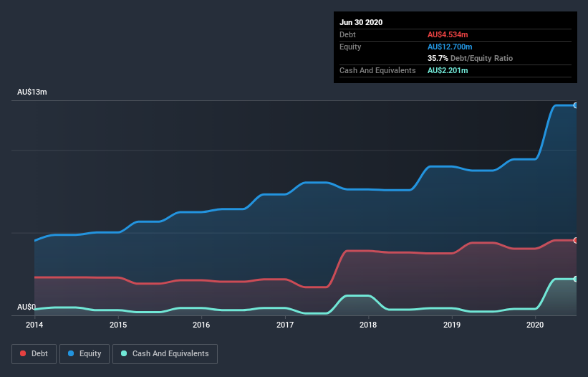
Task: Toggle the Equity series in the legend
Action: click(85, 354)
